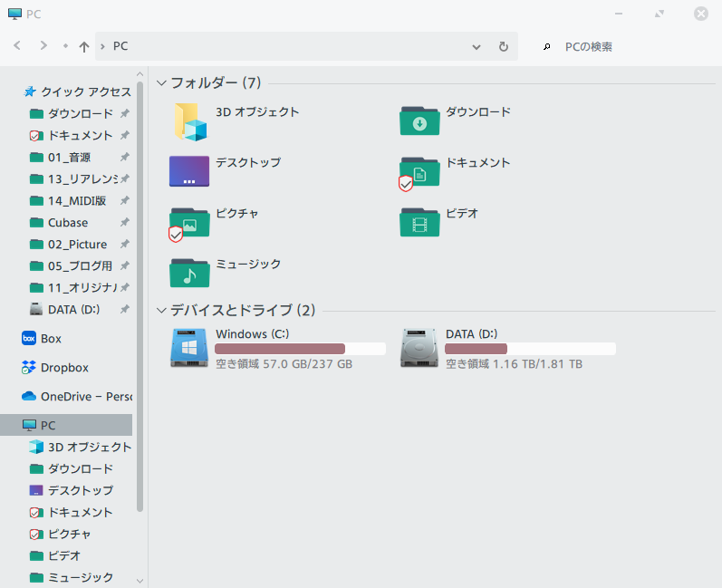Collapse the フォルダー (7) group
This screenshot has width=722, height=588.
(x=162, y=83)
